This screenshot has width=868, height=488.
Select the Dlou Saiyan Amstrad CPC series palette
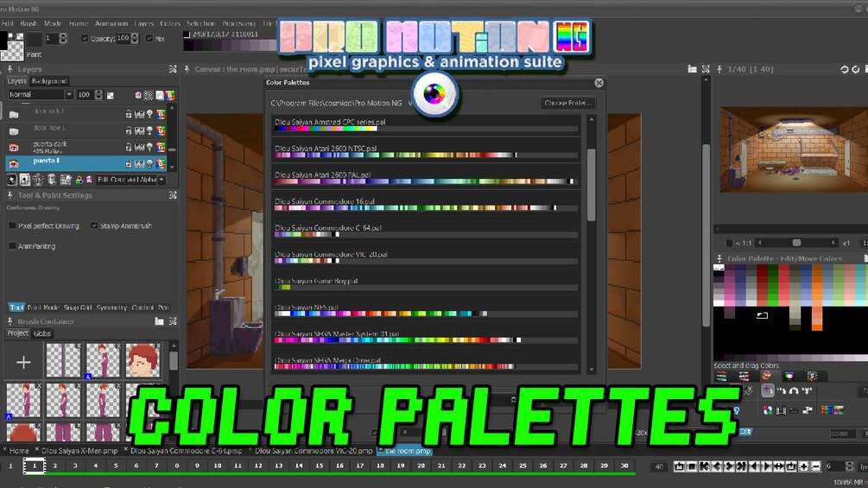coord(427,125)
